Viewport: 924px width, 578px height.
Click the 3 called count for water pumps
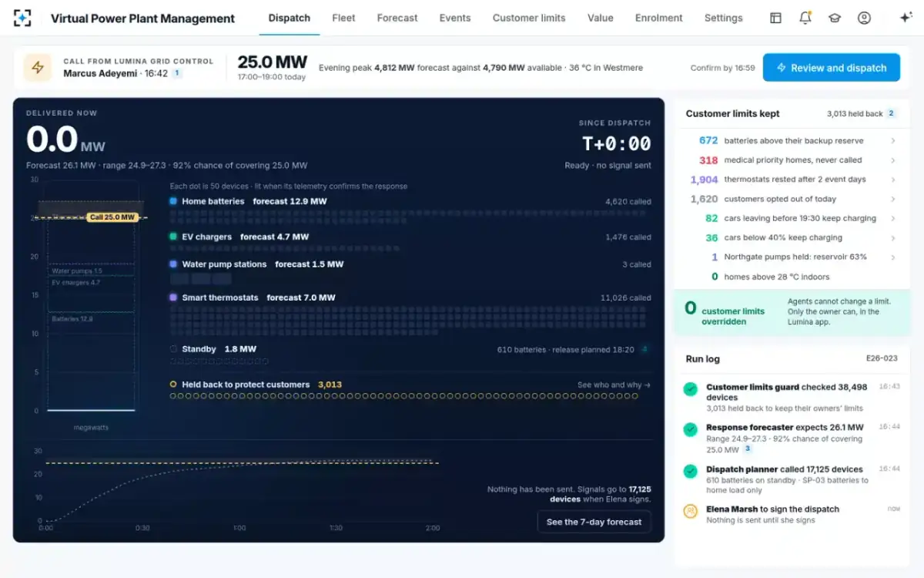tap(637, 264)
